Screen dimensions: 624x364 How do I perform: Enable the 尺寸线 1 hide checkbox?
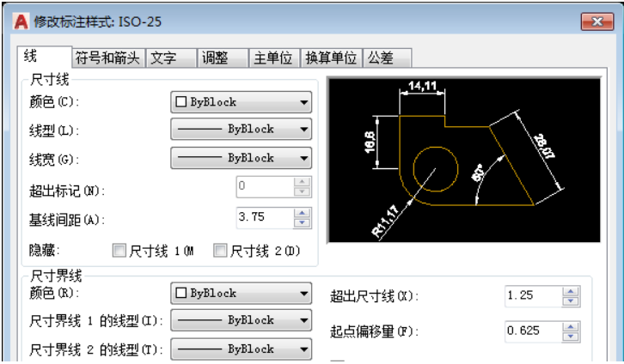click(119, 251)
